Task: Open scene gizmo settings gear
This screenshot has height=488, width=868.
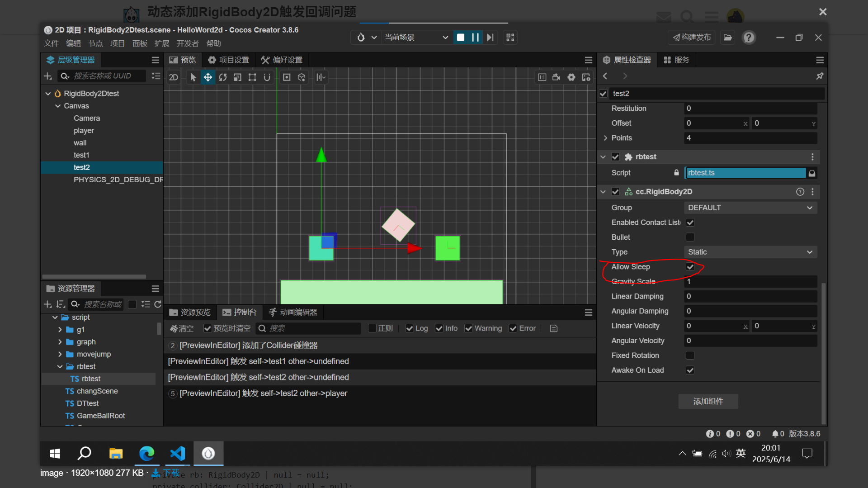Action: coord(571,77)
